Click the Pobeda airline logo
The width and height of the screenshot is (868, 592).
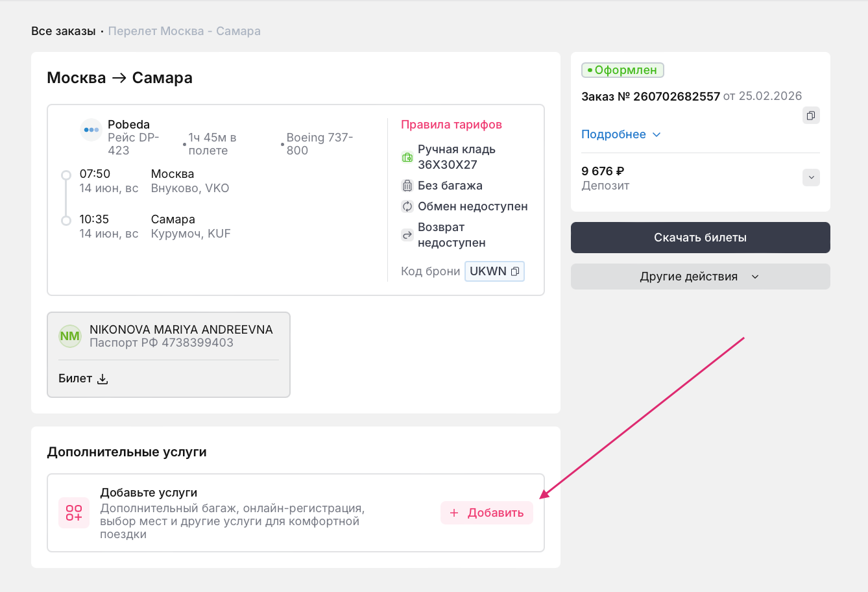click(x=91, y=130)
